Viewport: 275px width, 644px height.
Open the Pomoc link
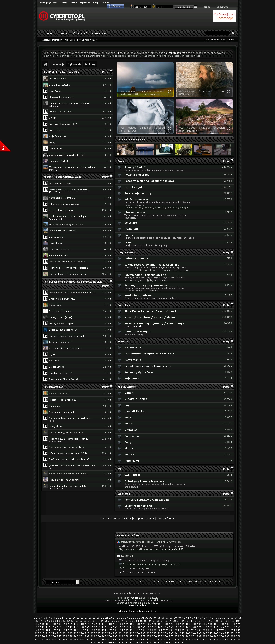(206, 7)
